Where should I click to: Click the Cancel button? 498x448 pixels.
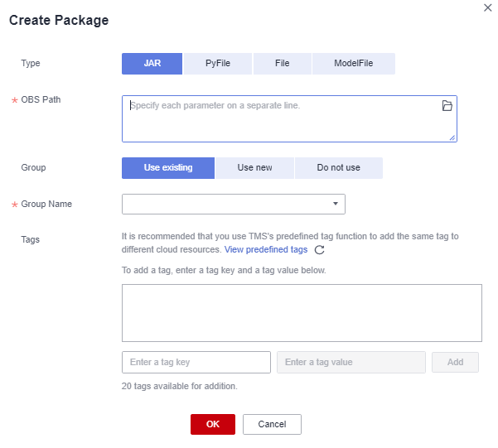point(272,424)
